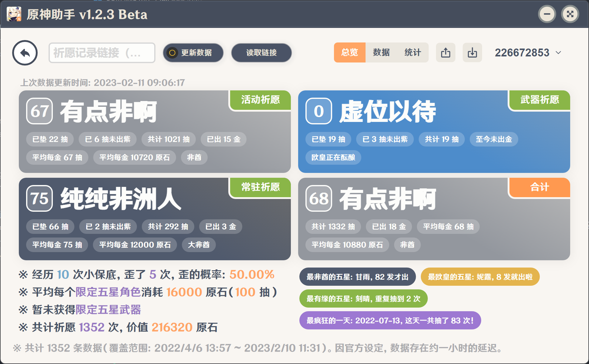Click the purple 最疯狂的一天 badge

pos(390,320)
